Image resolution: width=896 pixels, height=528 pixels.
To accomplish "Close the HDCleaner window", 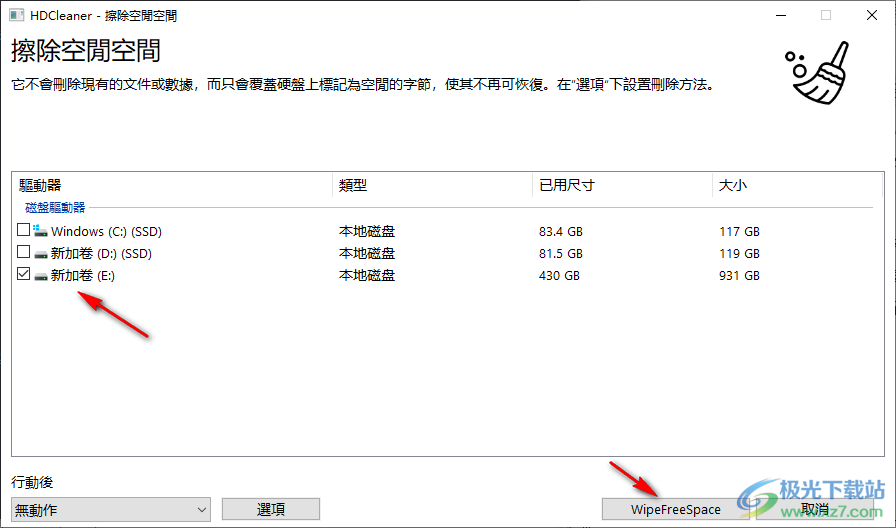I will pos(871,15).
